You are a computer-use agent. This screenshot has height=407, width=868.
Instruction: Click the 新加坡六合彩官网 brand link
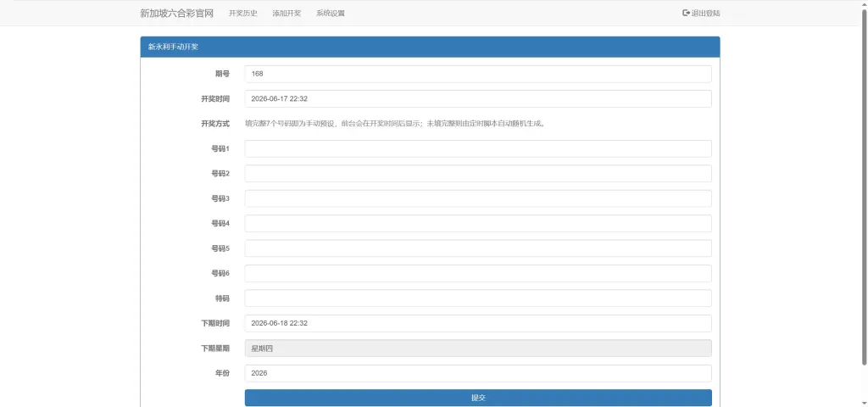pyautogui.click(x=176, y=14)
